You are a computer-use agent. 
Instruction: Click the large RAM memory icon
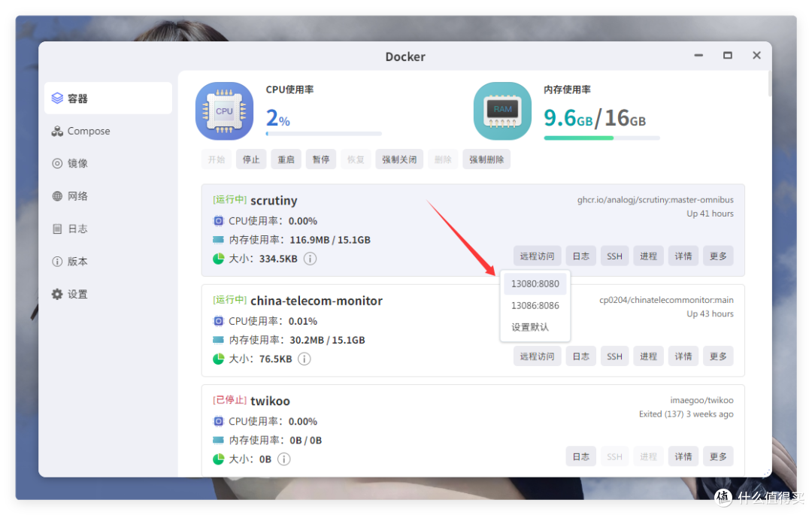pyautogui.click(x=502, y=111)
